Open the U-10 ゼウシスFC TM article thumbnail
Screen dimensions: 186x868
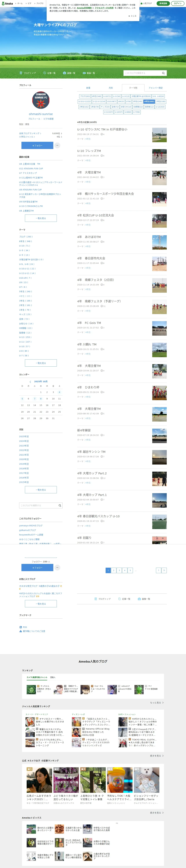tap(159, 135)
